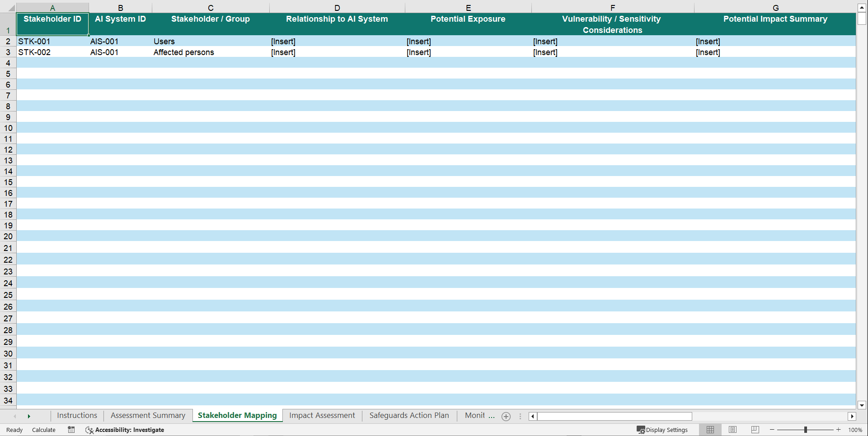Image resolution: width=868 pixels, height=436 pixels.
Task: Select the Stakeholder / Group header cell
Action: coord(211,24)
